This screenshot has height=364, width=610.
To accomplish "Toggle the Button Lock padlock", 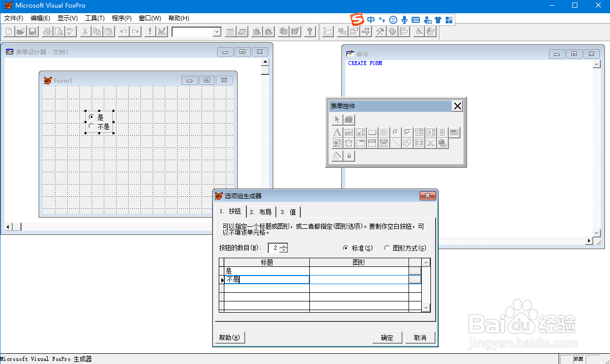I will coord(349,156).
